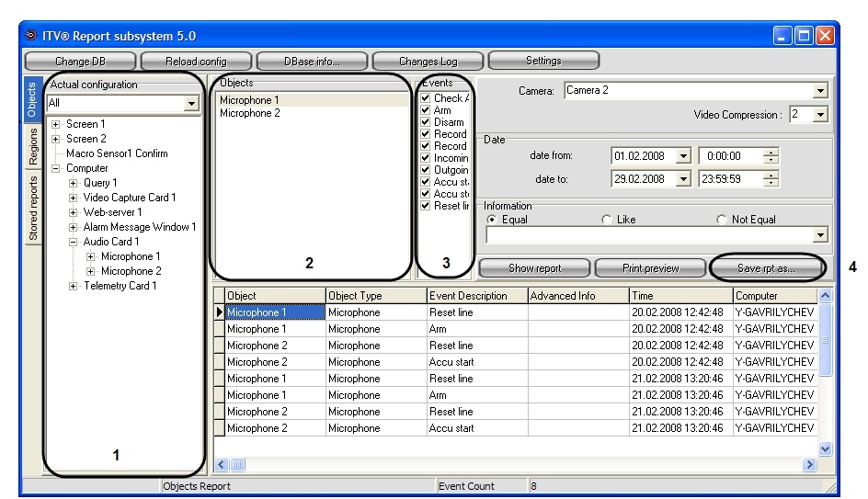Open the date from calendar dropdown
This screenshot has width=868, height=499.
pyautogui.click(x=683, y=156)
